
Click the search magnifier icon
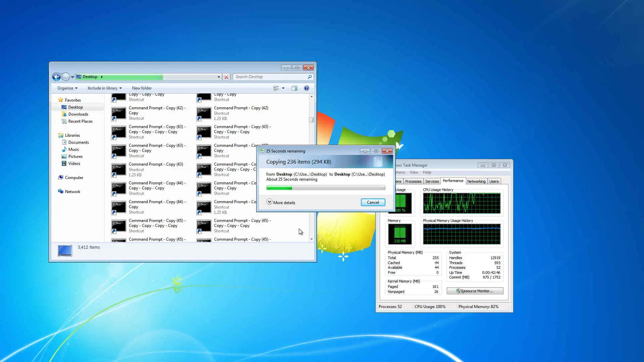coord(309,77)
